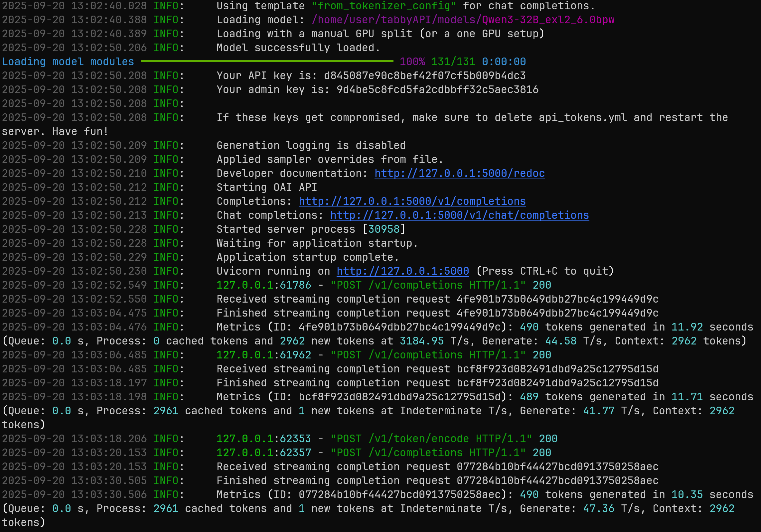Click the 44.58 T/s generate rate

(561, 341)
